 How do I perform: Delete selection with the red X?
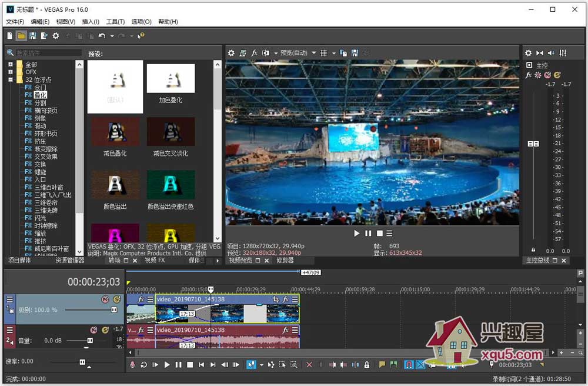tap(309, 364)
